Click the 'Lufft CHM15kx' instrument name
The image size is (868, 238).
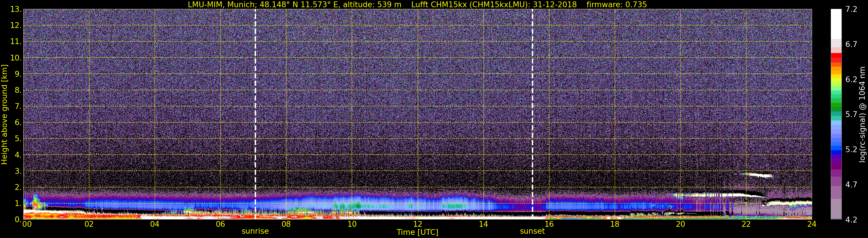point(439,4)
